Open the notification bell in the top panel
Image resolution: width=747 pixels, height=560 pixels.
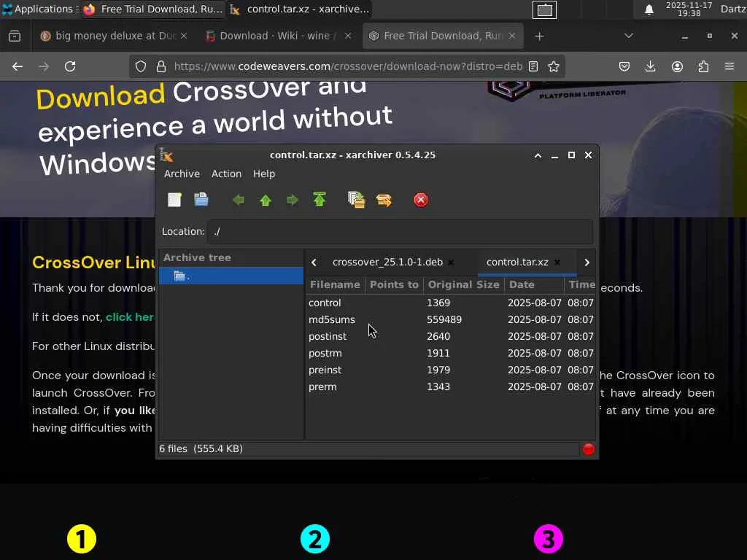(x=649, y=9)
